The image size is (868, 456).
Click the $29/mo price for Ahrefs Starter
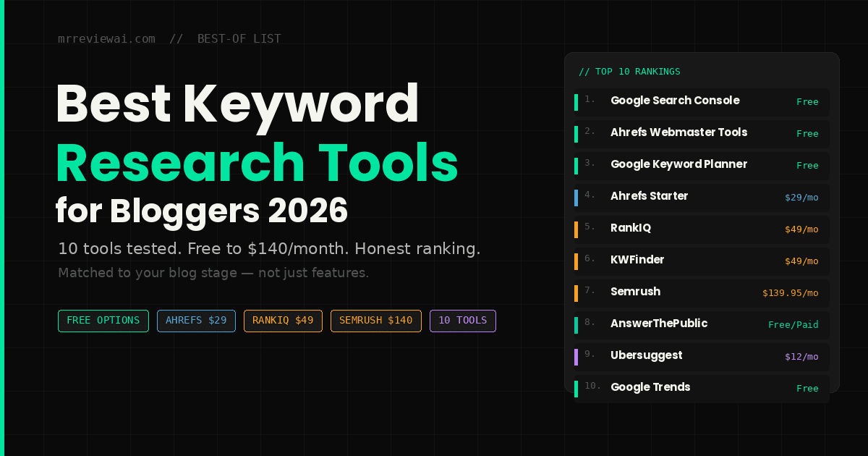[801, 197]
